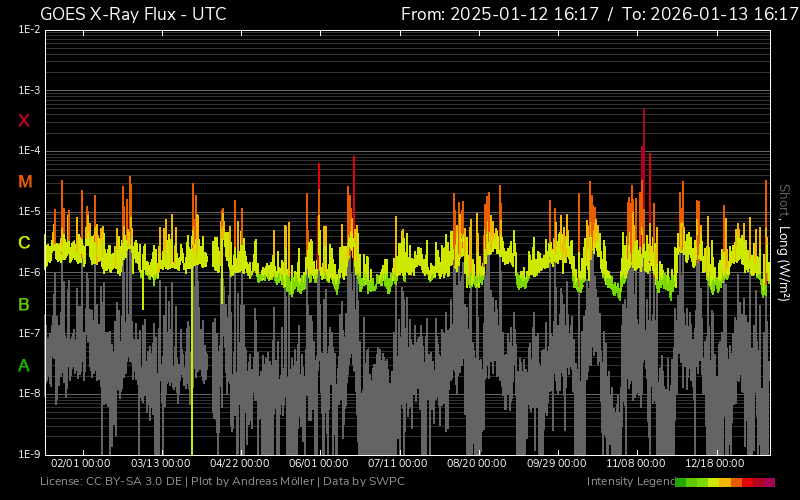
Task: Click the GOES X-Ray Flux - UTC title
Action: point(133,14)
